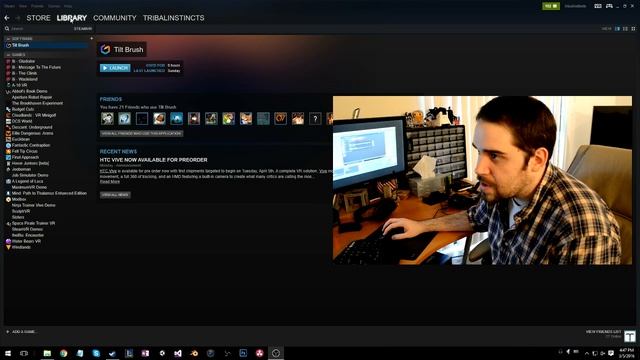Click the green inbox notification button
The image size is (640, 360).
click(x=551, y=6)
